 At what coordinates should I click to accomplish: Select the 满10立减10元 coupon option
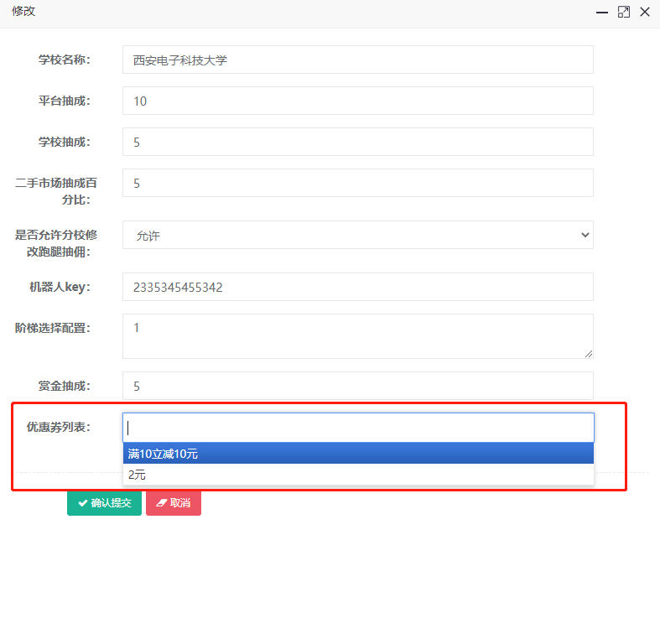[358, 454]
